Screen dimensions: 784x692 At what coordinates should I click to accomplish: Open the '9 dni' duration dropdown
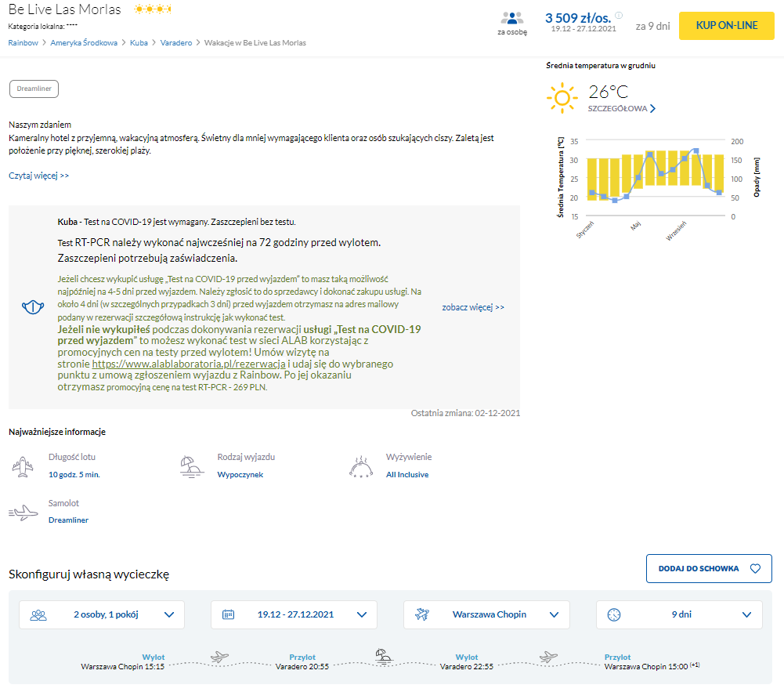click(678, 614)
